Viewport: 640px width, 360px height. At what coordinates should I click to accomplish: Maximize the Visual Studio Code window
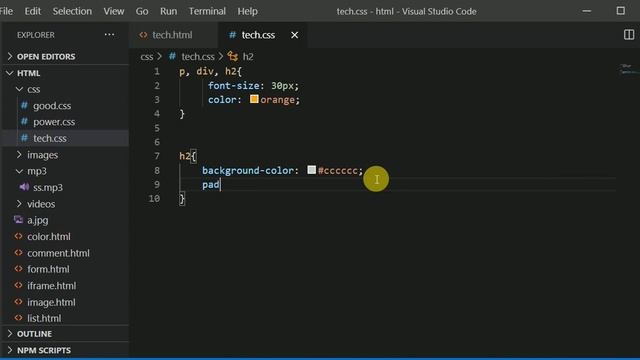click(620, 11)
